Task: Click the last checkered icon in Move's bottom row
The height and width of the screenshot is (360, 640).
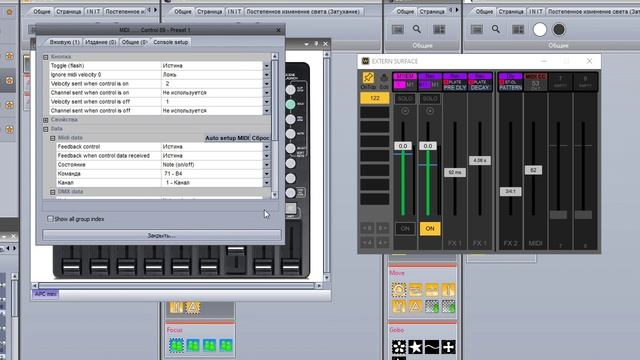Action: tap(448, 306)
